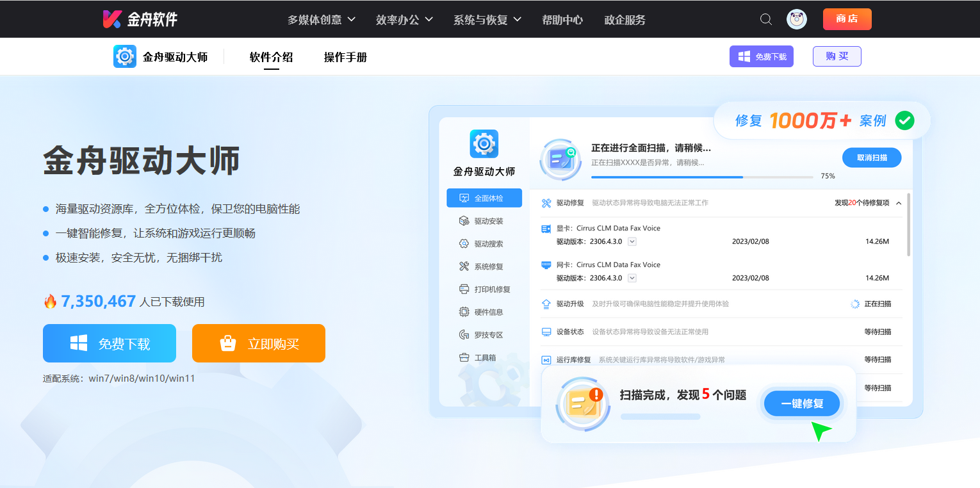
Task: Click the 驱动修复 wrench icon in the list
Action: (x=546, y=203)
